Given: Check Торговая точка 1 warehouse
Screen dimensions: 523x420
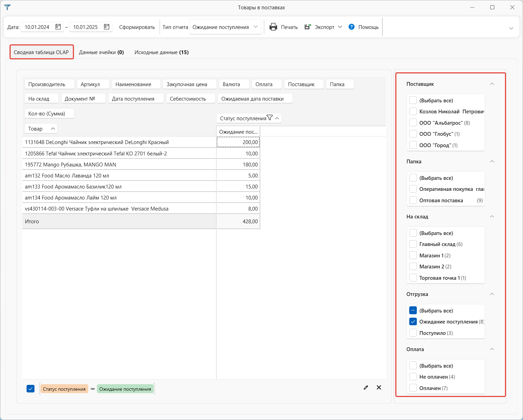Looking at the screenshot, I should coord(413,278).
